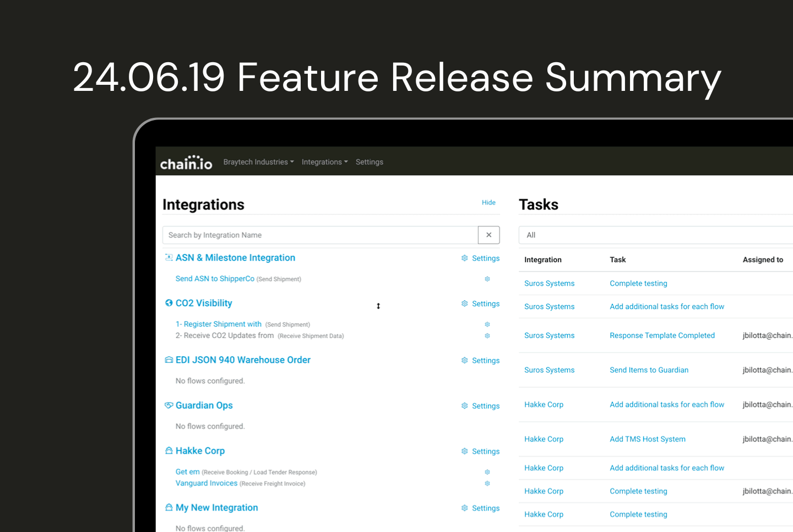Click the My New Integration icon

tap(169, 507)
